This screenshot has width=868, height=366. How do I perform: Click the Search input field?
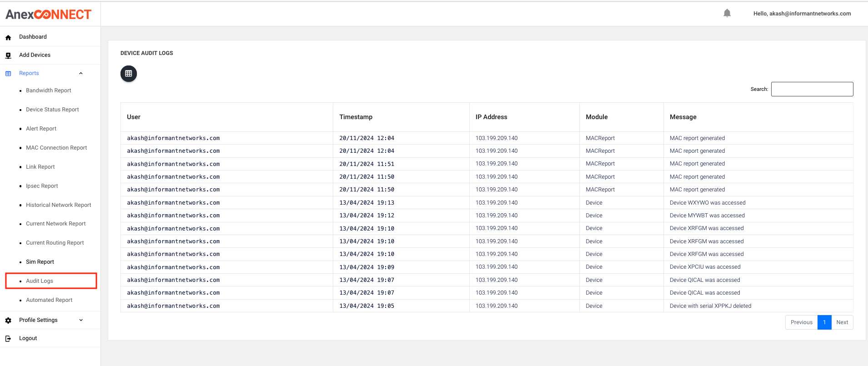pyautogui.click(x=812, y=89)
